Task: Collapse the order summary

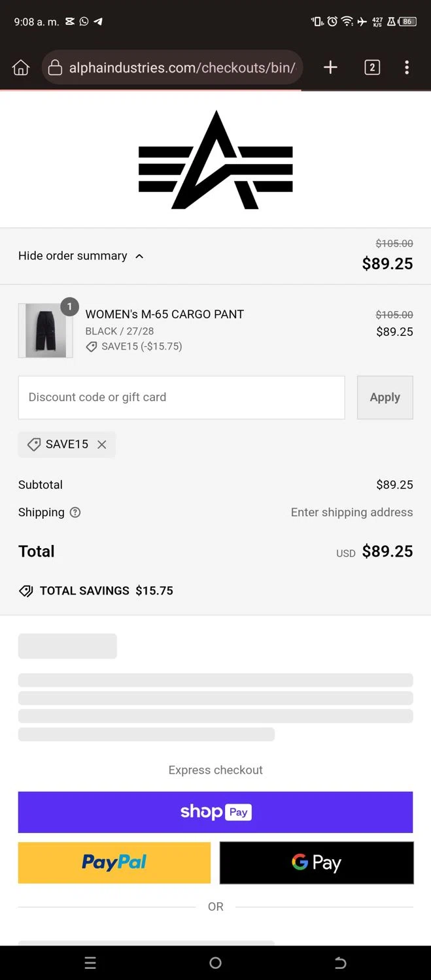Action: tap(81, 256)
